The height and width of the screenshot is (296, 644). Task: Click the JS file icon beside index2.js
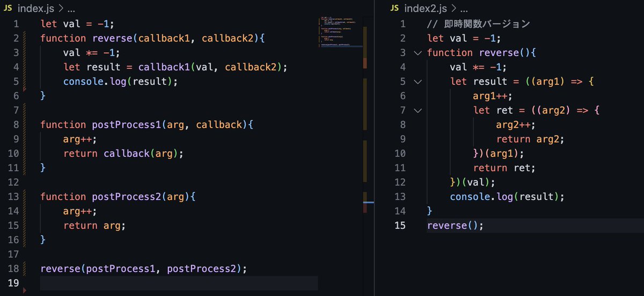tap(394, 9)
